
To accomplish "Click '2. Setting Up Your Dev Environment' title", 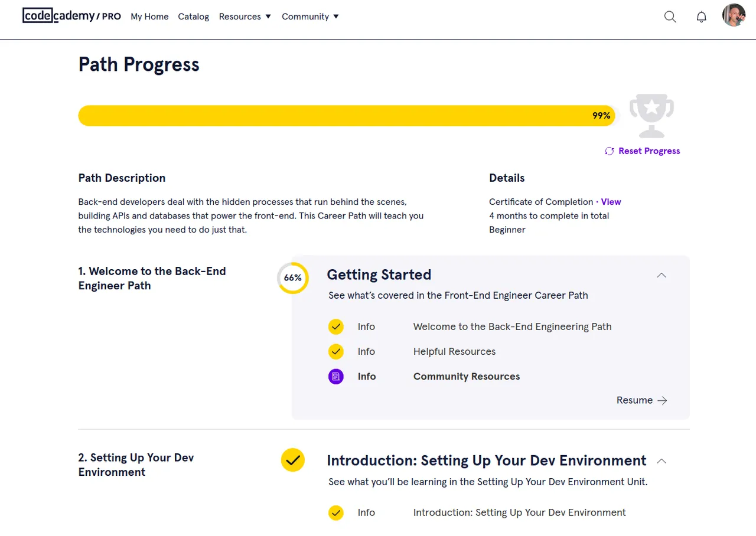I will (x=136, y=465).
